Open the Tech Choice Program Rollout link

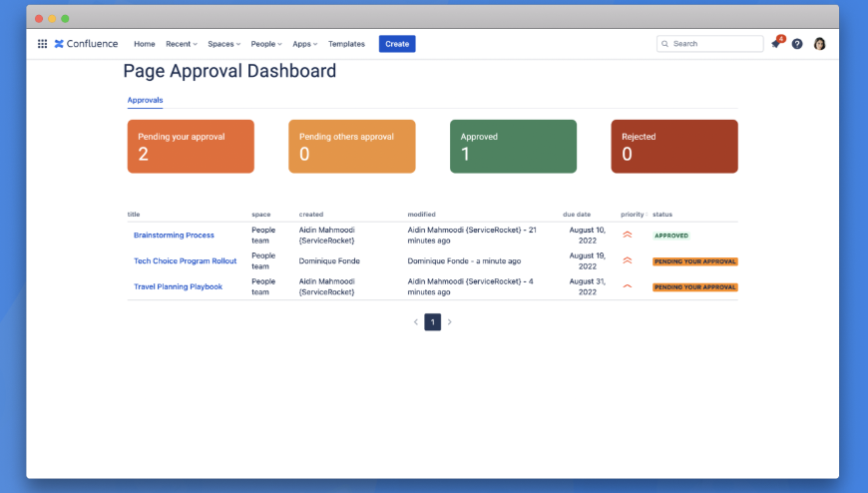(186, 261)
